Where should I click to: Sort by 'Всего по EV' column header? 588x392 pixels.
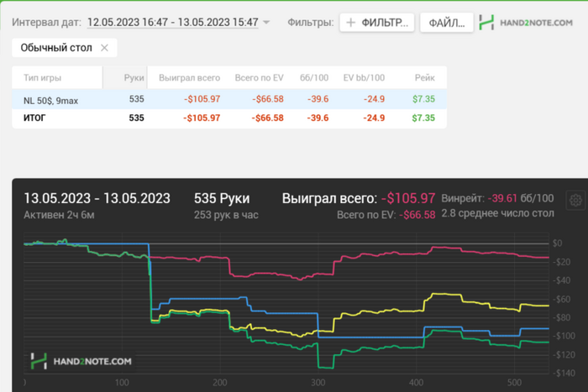click(259, 78)
